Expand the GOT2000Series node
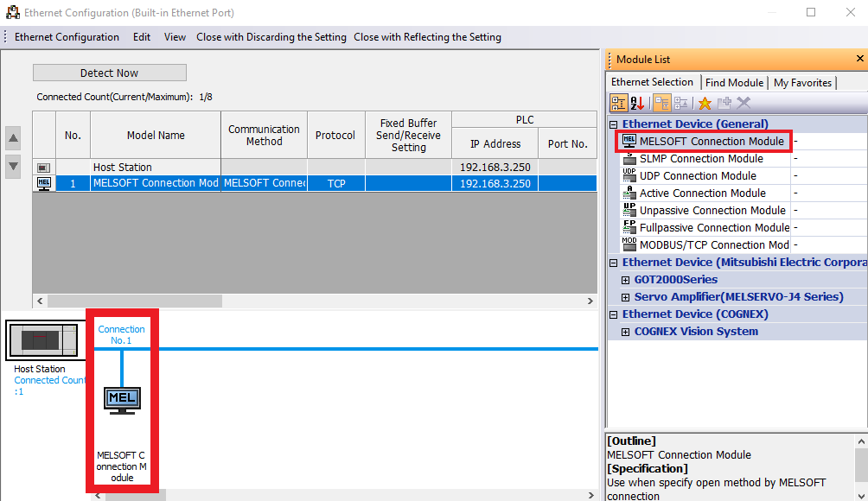 coord(626,280)
